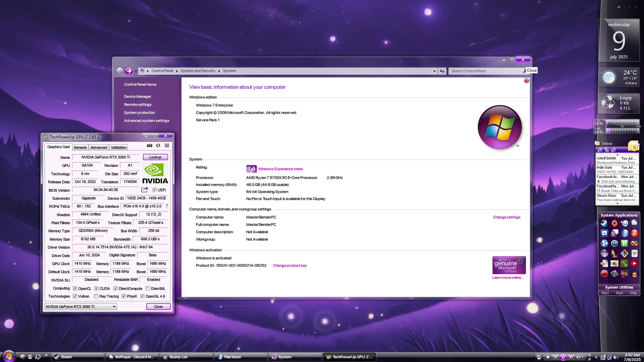Switch to the Advanced tab
644x362 pixels.
point(99,147)
